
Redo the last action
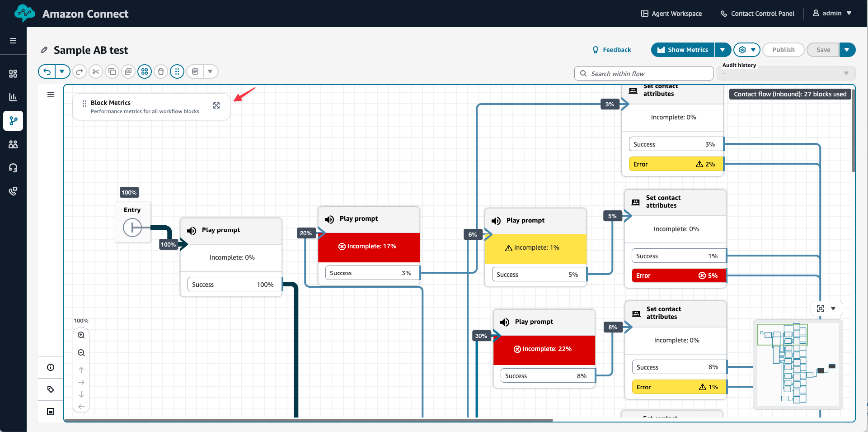tap(80, 71)
